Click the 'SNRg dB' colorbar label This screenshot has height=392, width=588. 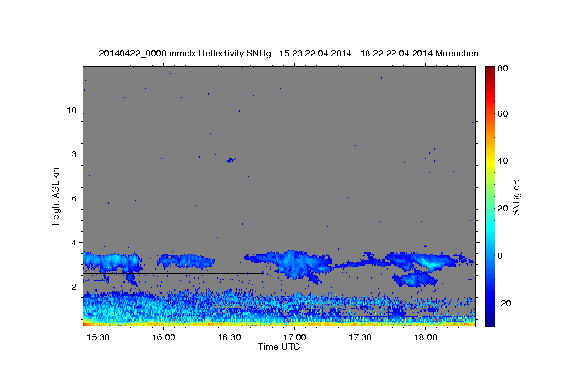(x=516, y=197)
